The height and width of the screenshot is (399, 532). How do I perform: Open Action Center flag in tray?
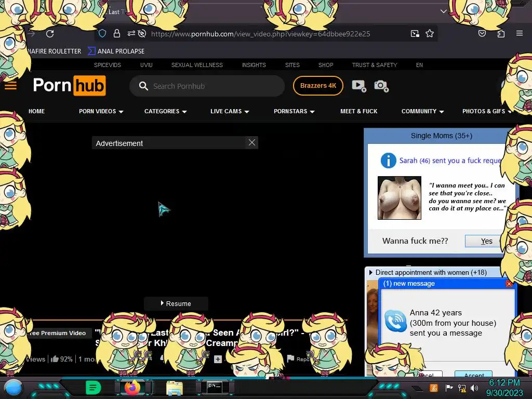tap(449, 388)
